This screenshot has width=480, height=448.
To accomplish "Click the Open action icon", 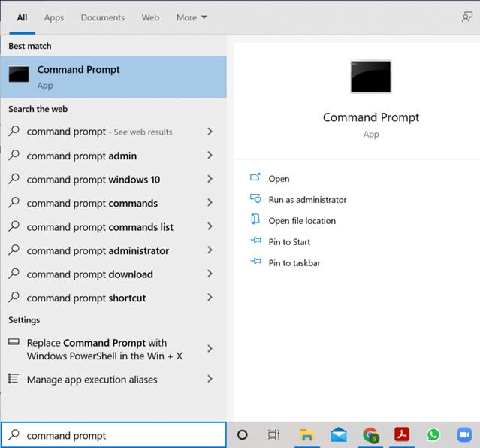I will tap(255, 177).
